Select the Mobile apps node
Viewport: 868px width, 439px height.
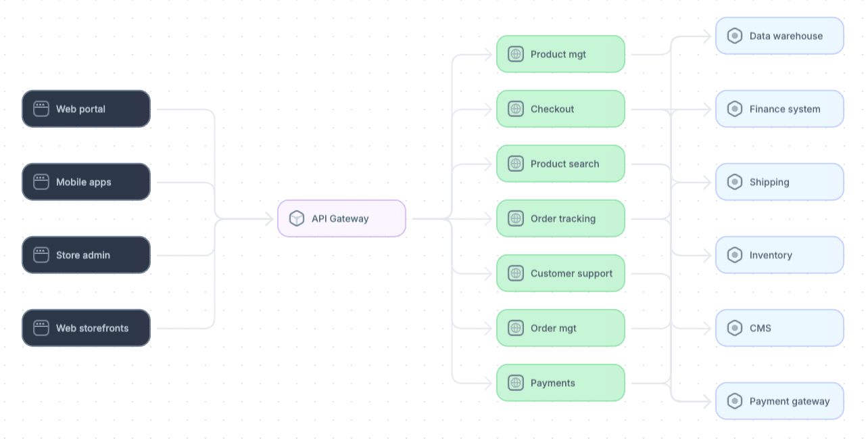coord(86,182)
